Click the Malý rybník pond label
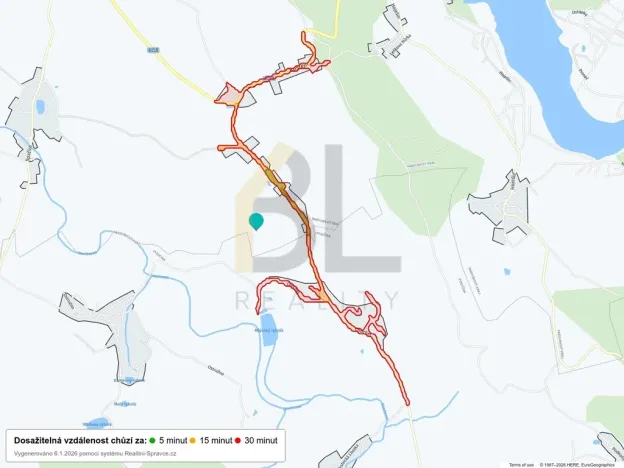This screenshot has width=624, height=468. click(x=125, y=404)
